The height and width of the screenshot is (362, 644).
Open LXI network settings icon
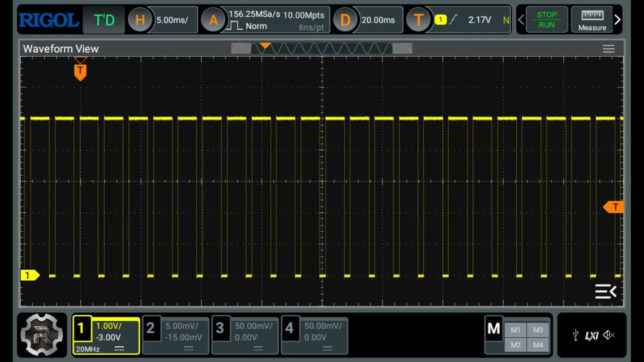[593, 335]
